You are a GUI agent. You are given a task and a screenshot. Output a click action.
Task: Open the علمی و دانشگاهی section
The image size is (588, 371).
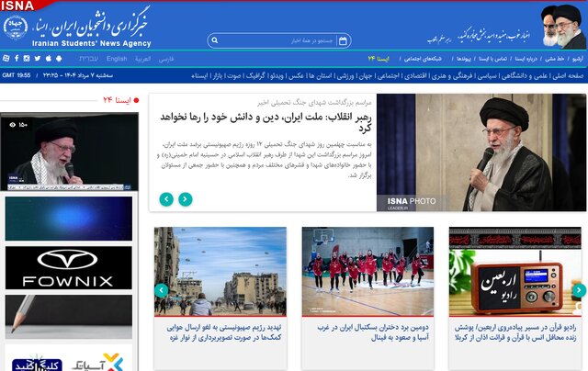[x=525, y=76]
